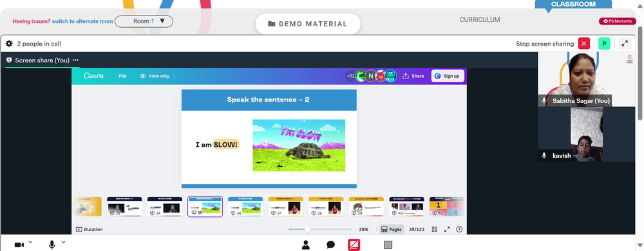Open call settings gear icon
This screenshot has width=644, height=251.
point(9,44)
